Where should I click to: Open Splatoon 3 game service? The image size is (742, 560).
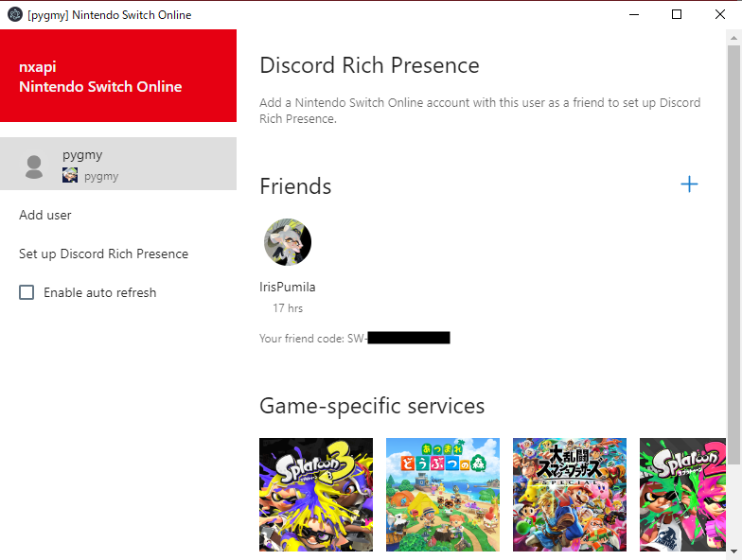316,494
